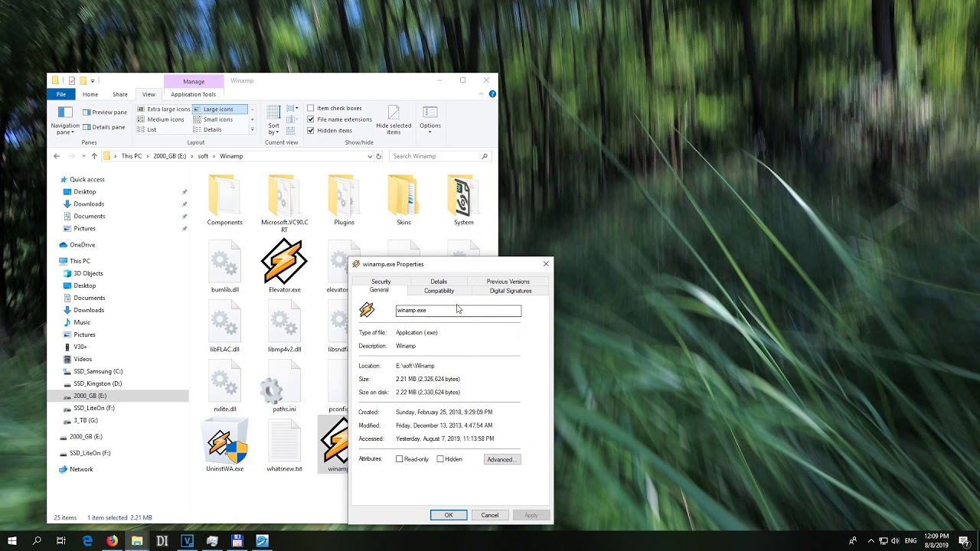Switch to the Digital Signatures tab
The image size is (980, 551).
coord(511,291)
